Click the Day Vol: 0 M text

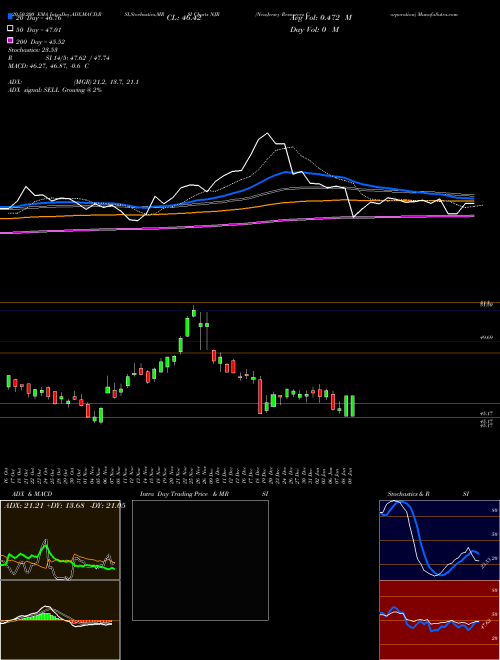coord(314,29)
